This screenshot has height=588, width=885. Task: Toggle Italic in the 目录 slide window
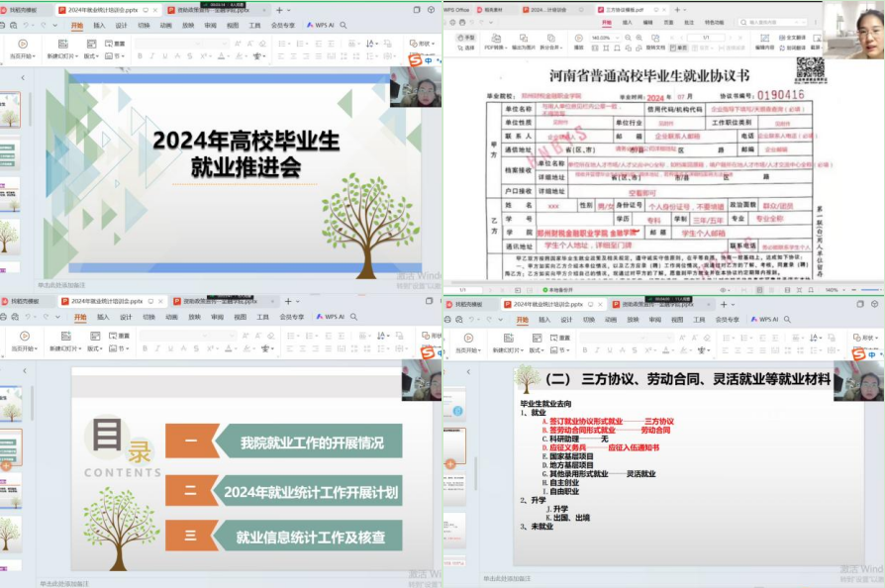157,348
